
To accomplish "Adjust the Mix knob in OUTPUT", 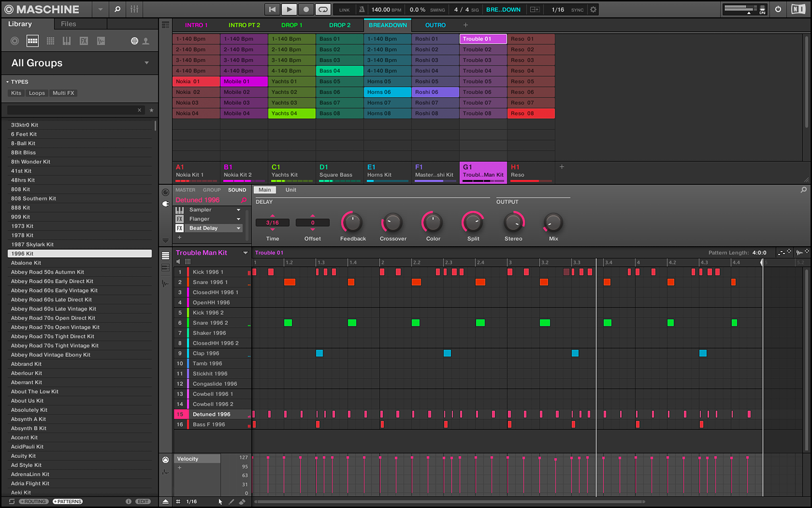I will click(x=553, y=222).
